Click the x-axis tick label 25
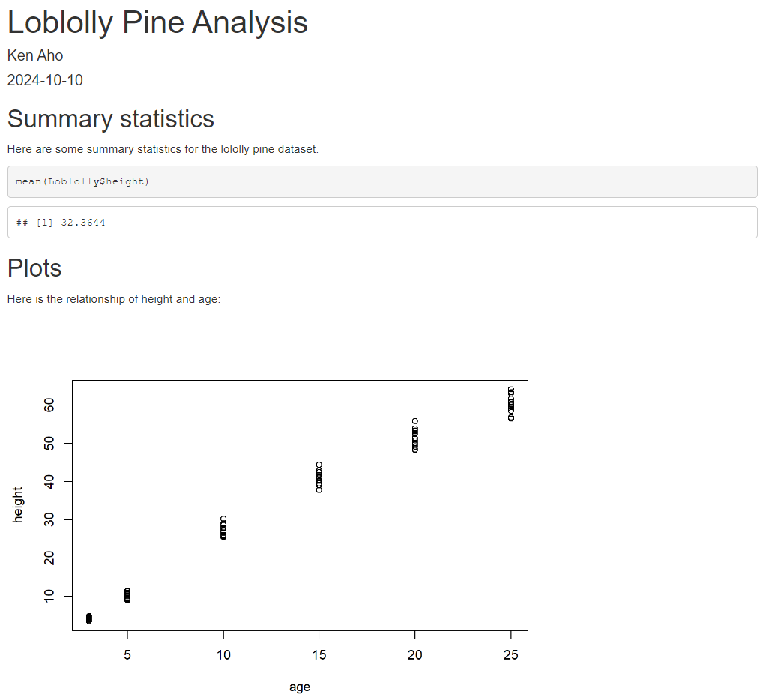This screenshot has width=760, height=700. (511, 655)
